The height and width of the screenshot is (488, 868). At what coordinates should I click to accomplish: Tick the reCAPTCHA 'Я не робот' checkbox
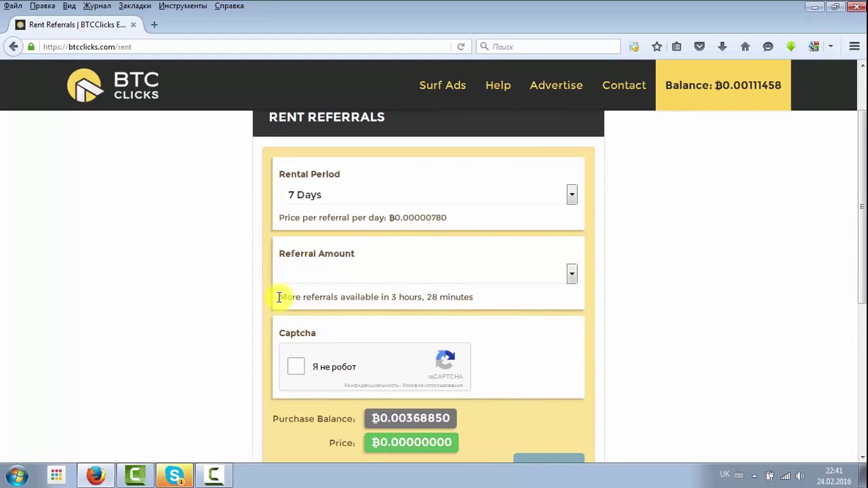point(296,366)
